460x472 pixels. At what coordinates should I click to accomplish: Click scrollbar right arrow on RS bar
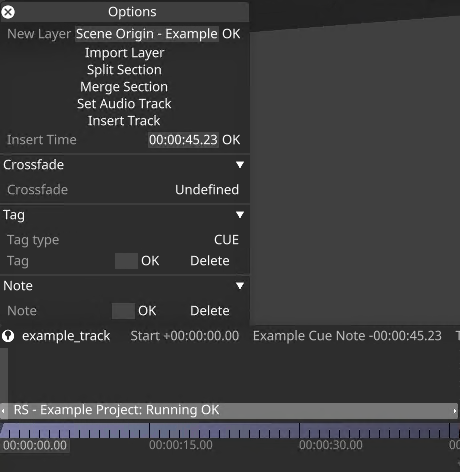coord(455,411)
